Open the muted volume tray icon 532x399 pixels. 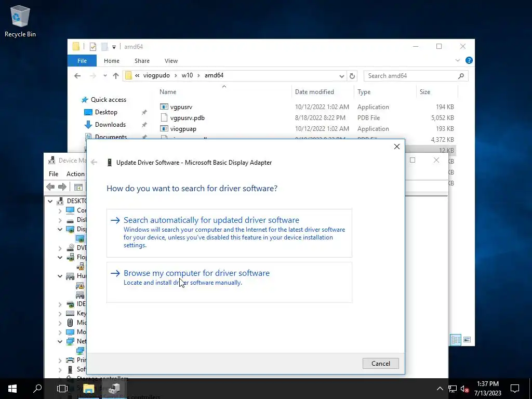[x=464, y=389]
